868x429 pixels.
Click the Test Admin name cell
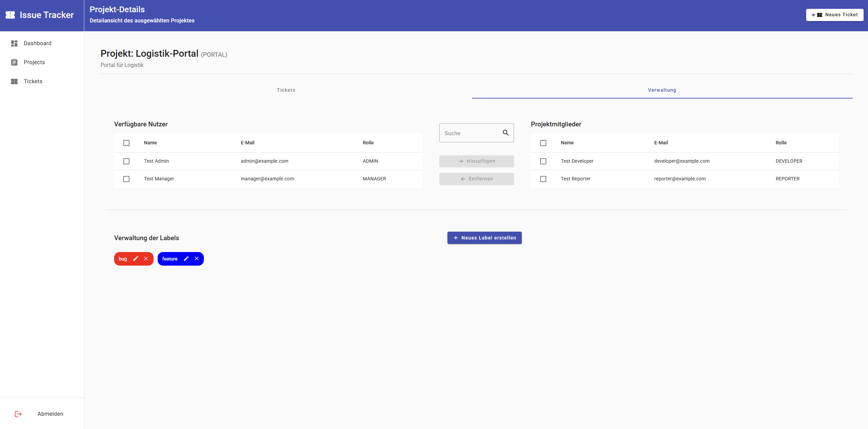pyautogui.click(x=156, y=161)
